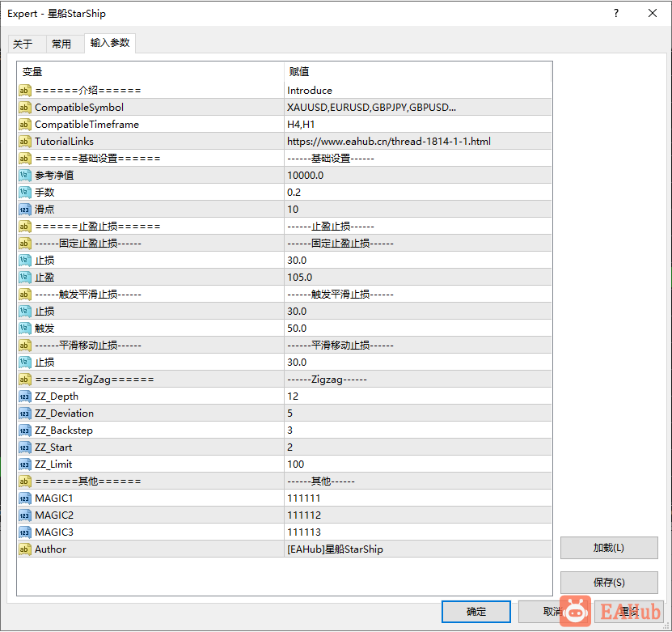Click the 保存(S) button
Screen dimensions: 672x632
609,583
